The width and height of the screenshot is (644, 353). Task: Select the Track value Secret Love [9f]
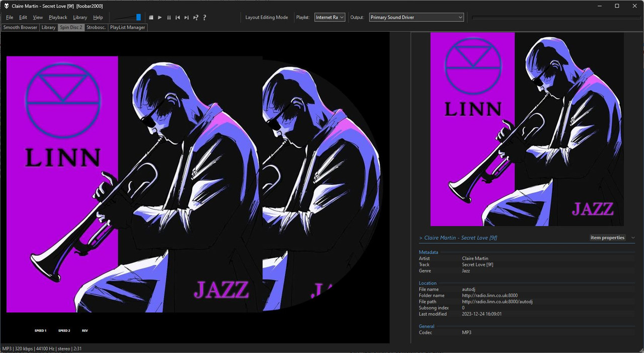click(x=478, y=264)
